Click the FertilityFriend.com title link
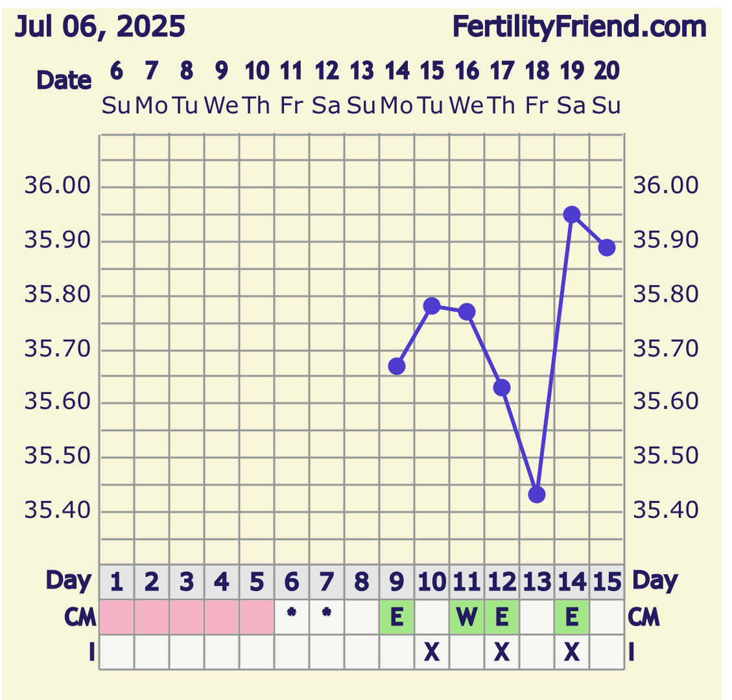This screenshot has height=700, width=732. coord(579,27)
